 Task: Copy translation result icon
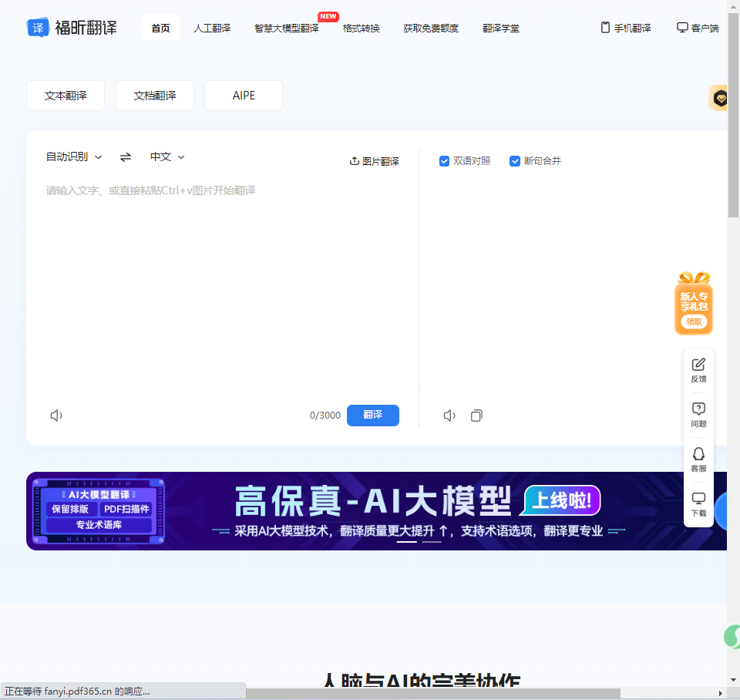[x=476, y=416]
